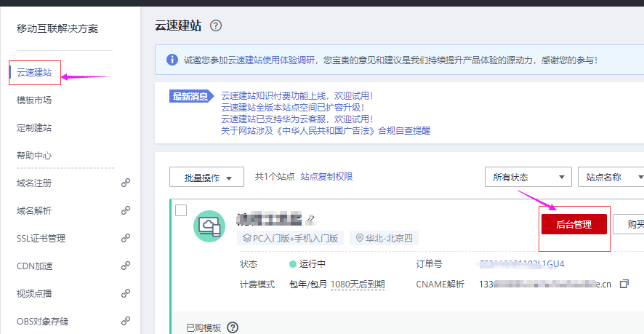Click the green site avatar icon
The width and height of the screenshot is (644, 334).
pos(209,226)
